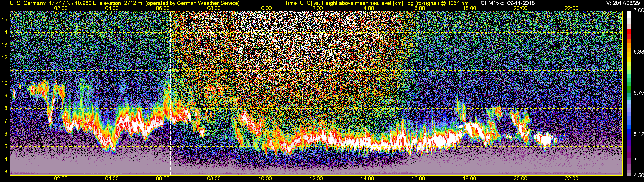Click the '3.' height axis label
The width and height of the screenshot is (644, 182).
(x=6, y=172)
